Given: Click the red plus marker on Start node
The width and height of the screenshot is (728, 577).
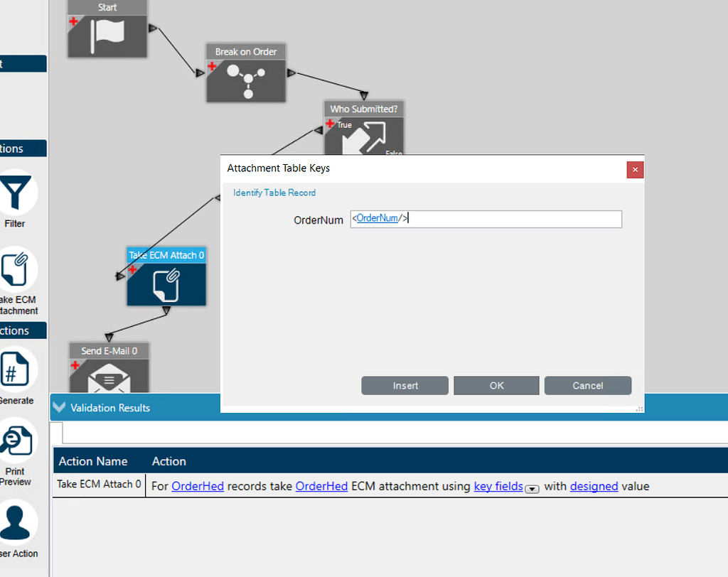Looking at the screenshot, I should [x=73, y=21].
